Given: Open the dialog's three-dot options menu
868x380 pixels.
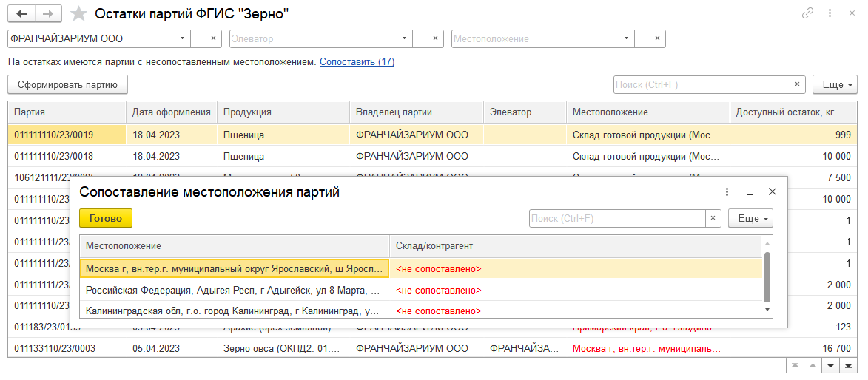Looking at the screenshot, I should 727,191.
